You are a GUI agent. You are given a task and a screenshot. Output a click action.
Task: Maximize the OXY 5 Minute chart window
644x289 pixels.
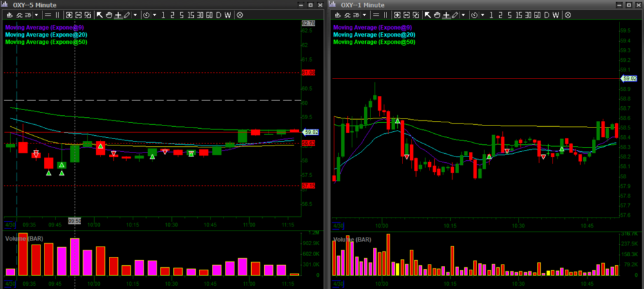point(312,4)
